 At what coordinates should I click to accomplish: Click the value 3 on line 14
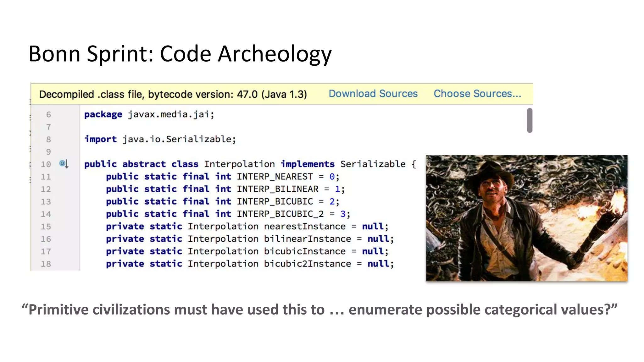pos(343,214)
